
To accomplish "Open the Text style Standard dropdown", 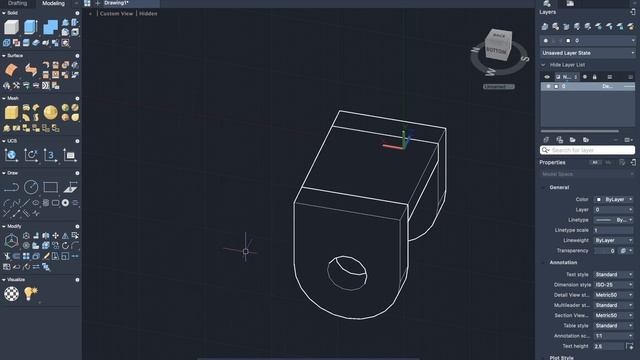I will click(613, 274).
